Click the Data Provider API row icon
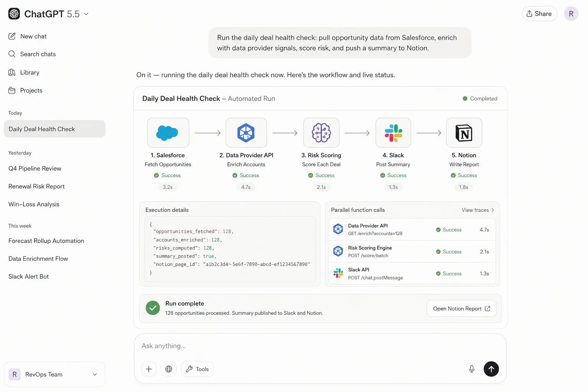 tap(338, 229)
